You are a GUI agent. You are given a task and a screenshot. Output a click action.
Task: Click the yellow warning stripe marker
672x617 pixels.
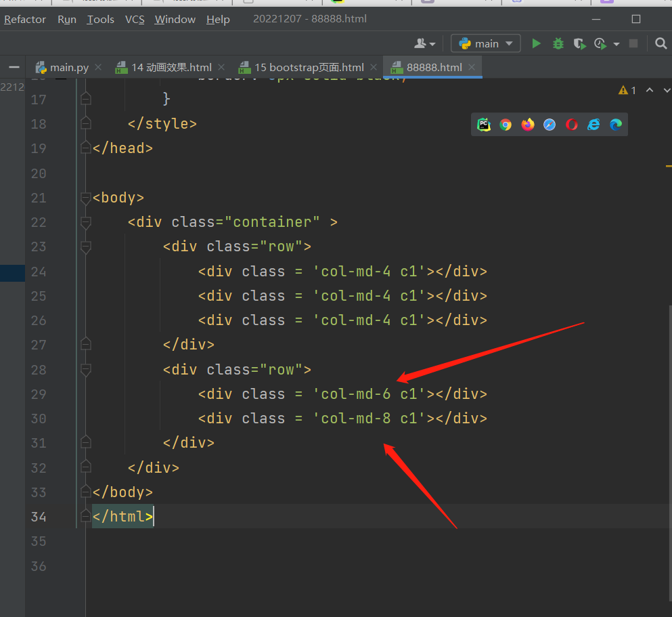669,165
